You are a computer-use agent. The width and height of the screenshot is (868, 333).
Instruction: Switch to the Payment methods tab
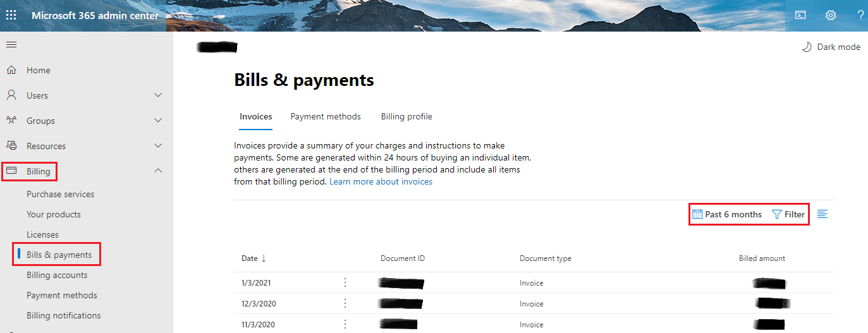tap(326, 116)
